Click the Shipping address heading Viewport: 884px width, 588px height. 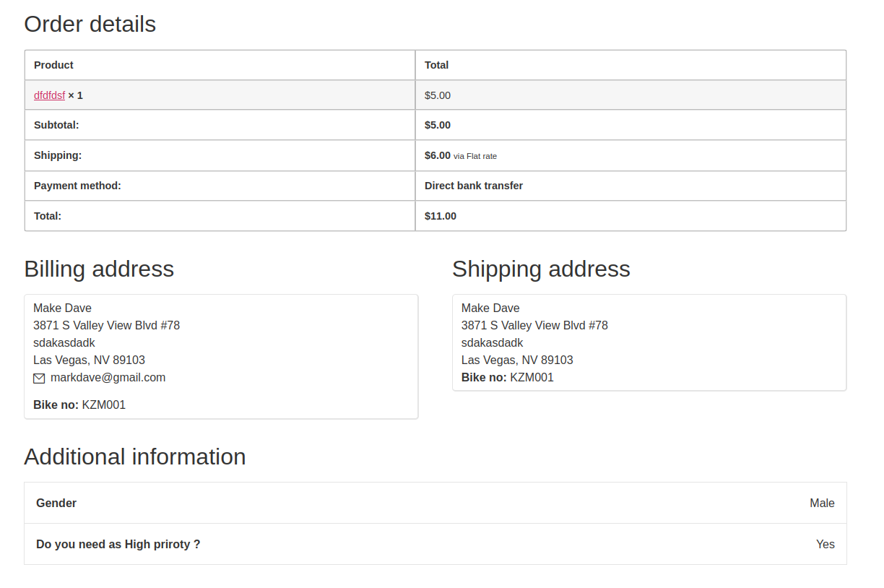coord(541,269)
